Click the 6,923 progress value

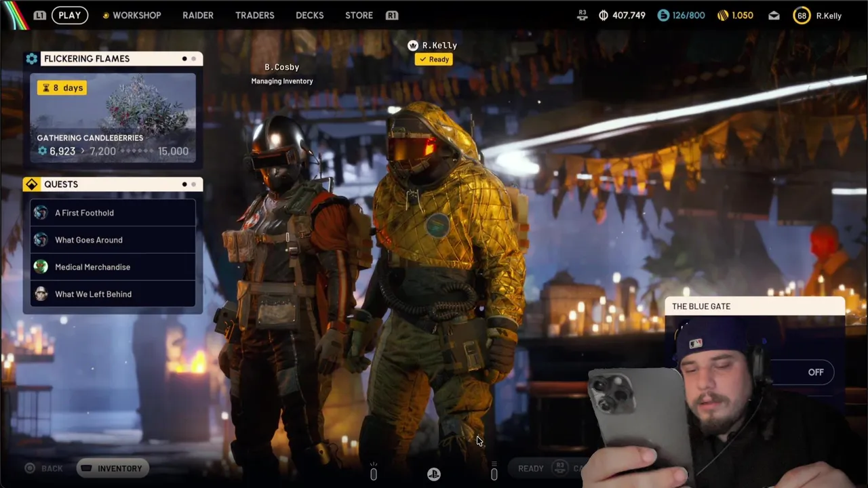[62, 151]
